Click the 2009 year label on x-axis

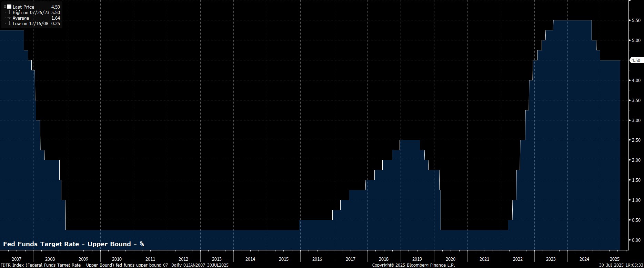(83, 259)
